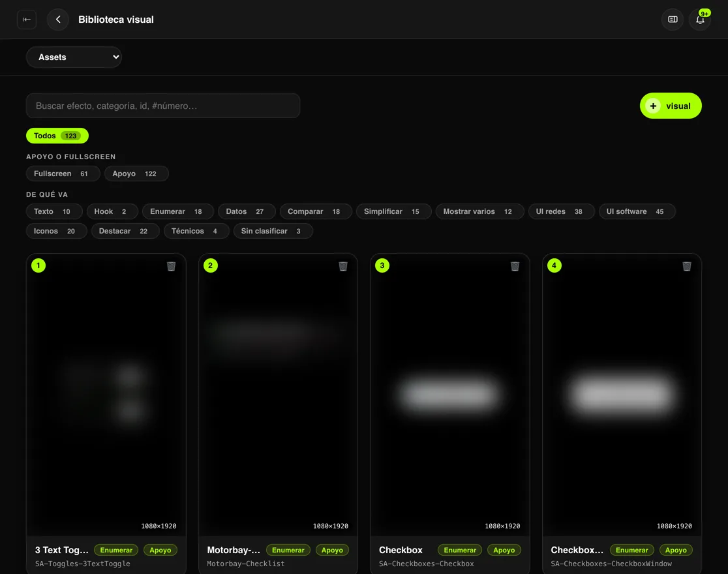Viewport: 728px width, 574px height.
Task: Go back using the chevron button
Action: [58, 20]
